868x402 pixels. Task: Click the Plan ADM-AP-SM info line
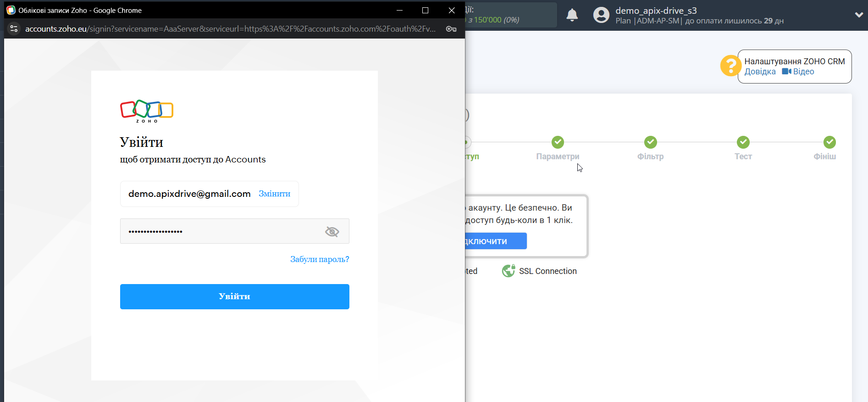[x=699, y=21]
